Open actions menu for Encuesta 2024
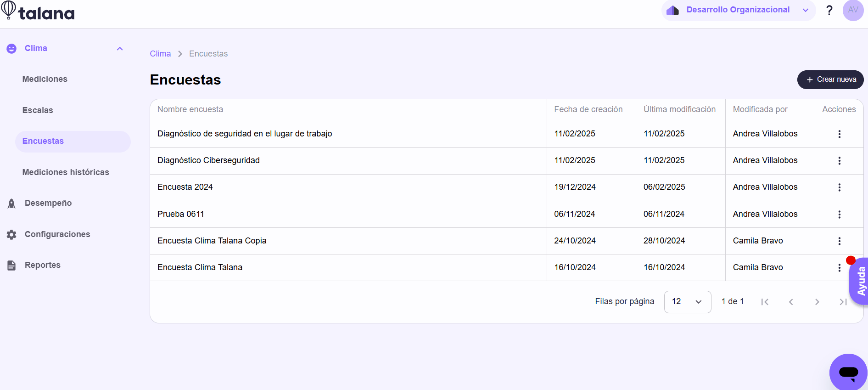868x390 pixels. point(839,187)
